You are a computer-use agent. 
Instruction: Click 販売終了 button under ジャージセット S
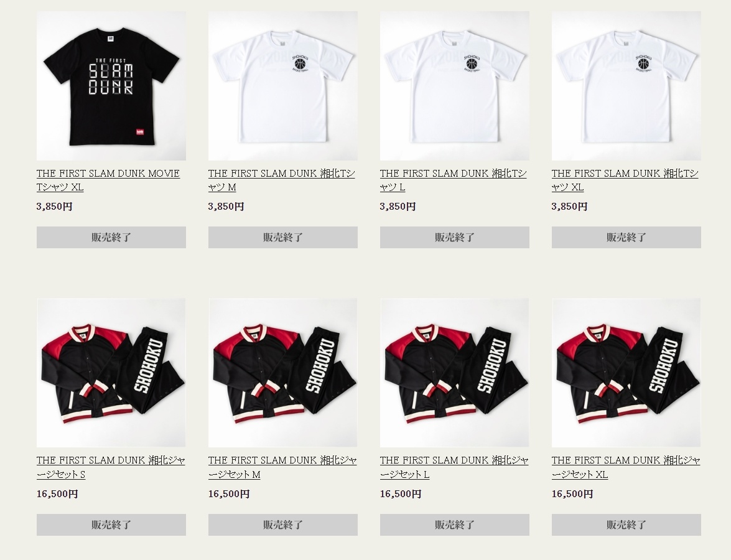click(x=111, y=525)
